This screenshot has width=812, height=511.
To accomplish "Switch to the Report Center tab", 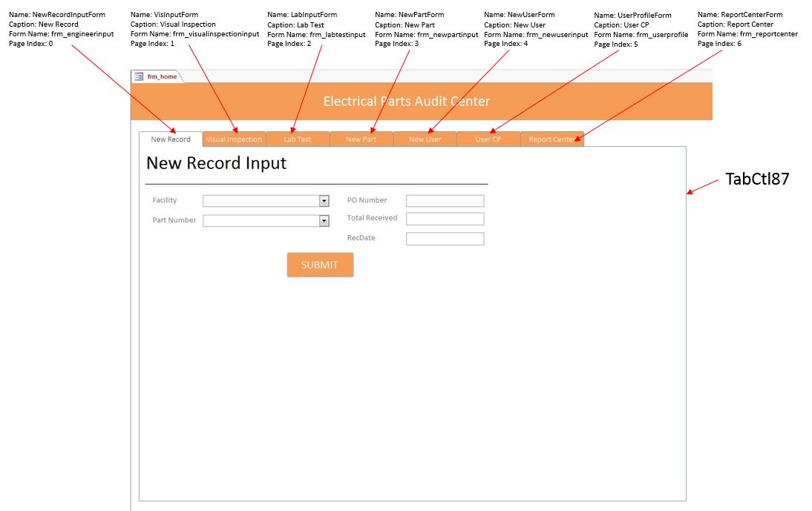I will (552, 139).
